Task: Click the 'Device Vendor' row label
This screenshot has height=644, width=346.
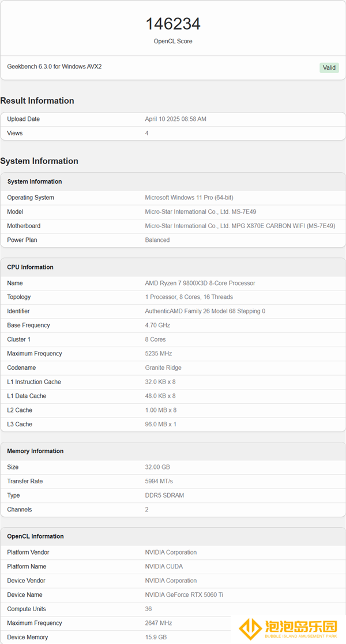Action: pyautogui.click(x=27, y=581)
